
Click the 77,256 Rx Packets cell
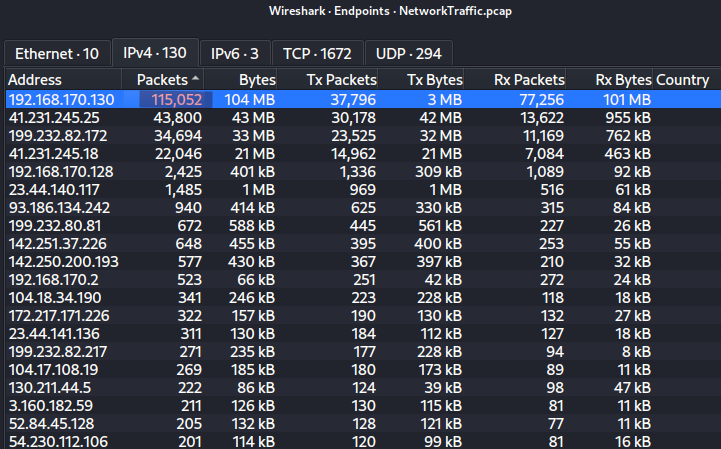(542, 99)
